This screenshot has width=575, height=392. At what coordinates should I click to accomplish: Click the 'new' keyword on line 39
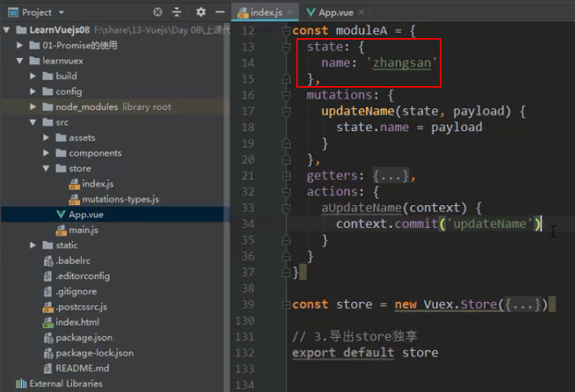coord(405,305)
